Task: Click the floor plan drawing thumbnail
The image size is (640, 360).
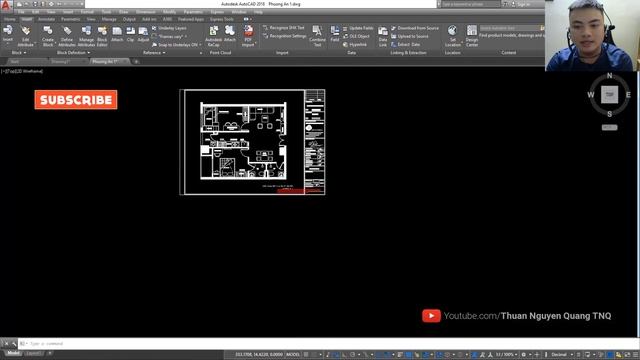Action: point(253,142)
